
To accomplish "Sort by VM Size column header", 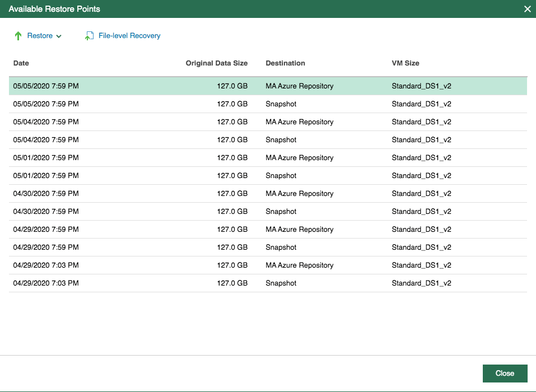I will tap(406, 63).
